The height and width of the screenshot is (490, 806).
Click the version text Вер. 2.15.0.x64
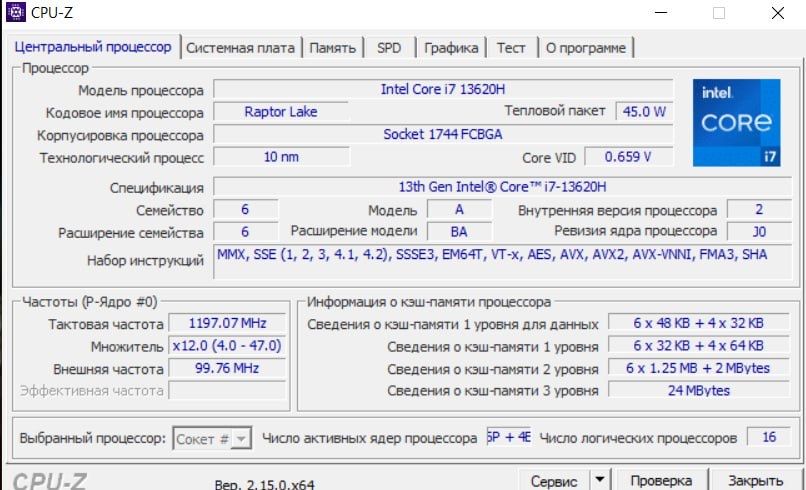[264, 484]
